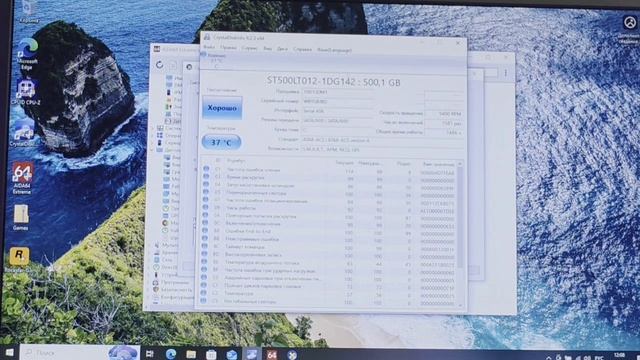
Task: Click the status icon of the Включения/отключения row
Action: 205,223
